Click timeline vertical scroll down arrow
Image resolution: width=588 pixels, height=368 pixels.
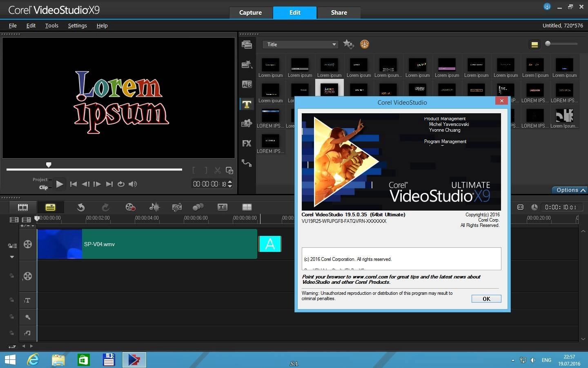[x=583, y=339]
